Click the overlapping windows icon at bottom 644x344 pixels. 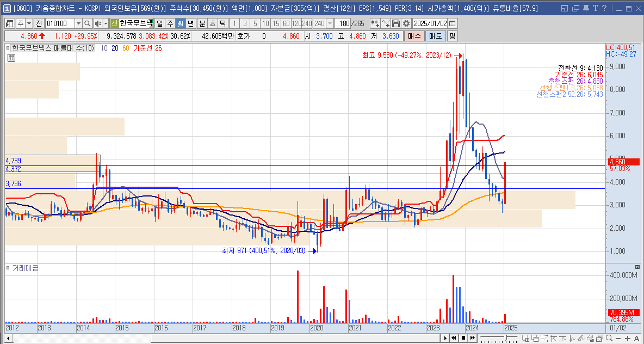(535, 338)
